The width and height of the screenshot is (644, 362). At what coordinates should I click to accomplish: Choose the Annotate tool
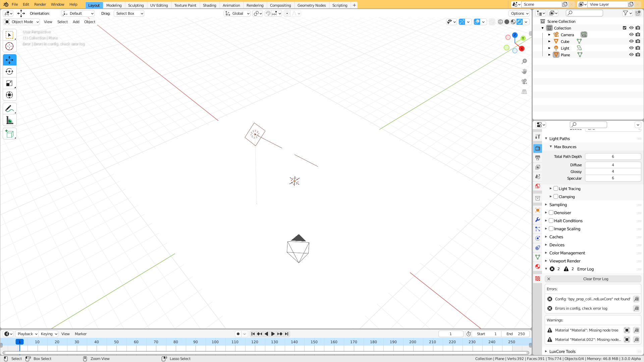9,109
